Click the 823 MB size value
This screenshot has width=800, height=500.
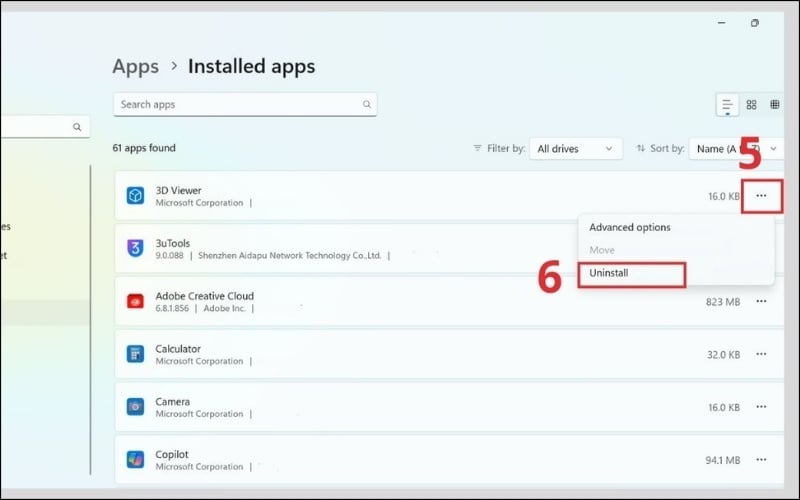[723, 302]
